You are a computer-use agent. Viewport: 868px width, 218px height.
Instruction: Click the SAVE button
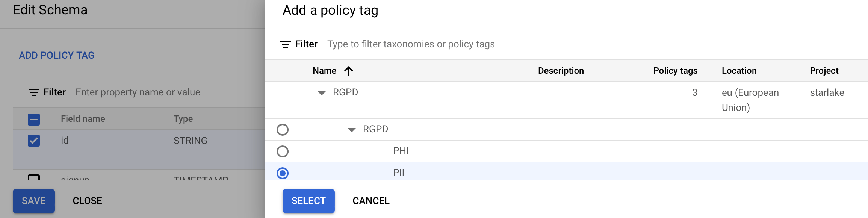point(34,201)
